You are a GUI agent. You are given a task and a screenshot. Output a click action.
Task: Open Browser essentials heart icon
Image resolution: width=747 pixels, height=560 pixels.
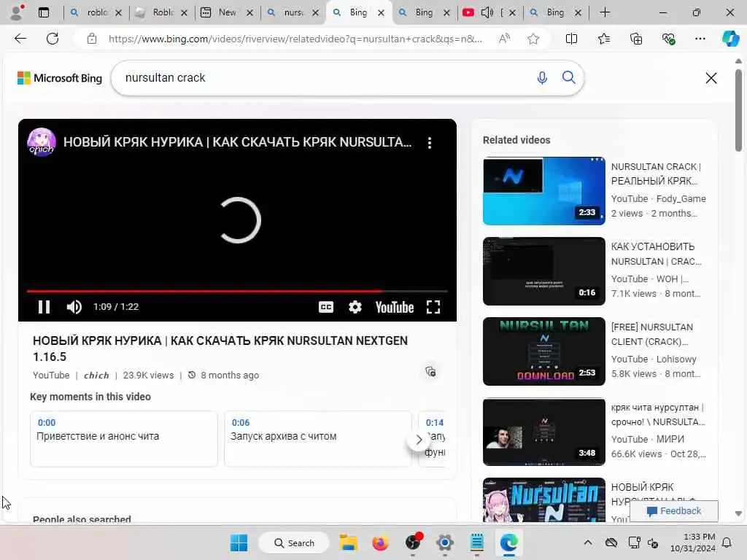pyautogui.click(x=668, y=39)
